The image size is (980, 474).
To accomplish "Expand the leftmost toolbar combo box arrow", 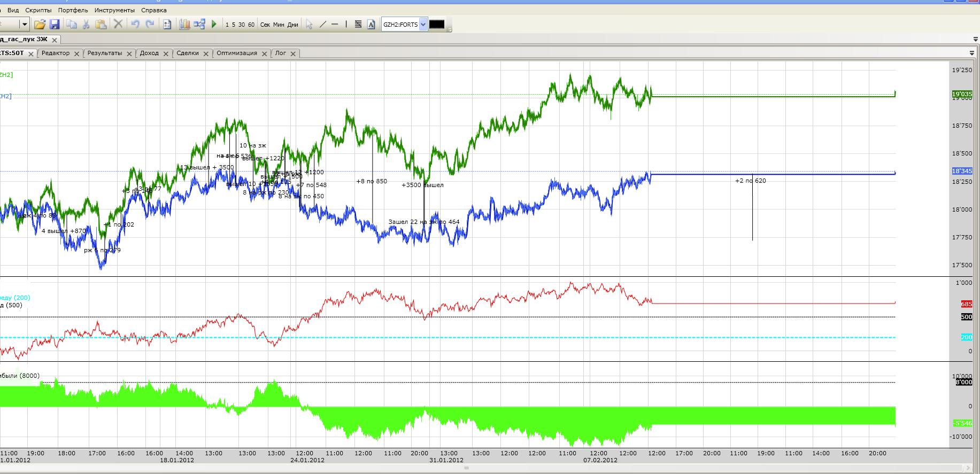I will (x=24, y=24).
